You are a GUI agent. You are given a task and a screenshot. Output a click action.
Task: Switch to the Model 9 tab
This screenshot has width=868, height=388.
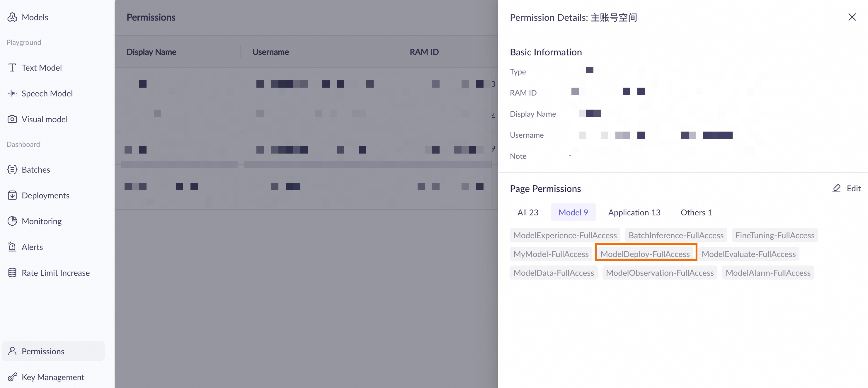click(x=573, y=212)
